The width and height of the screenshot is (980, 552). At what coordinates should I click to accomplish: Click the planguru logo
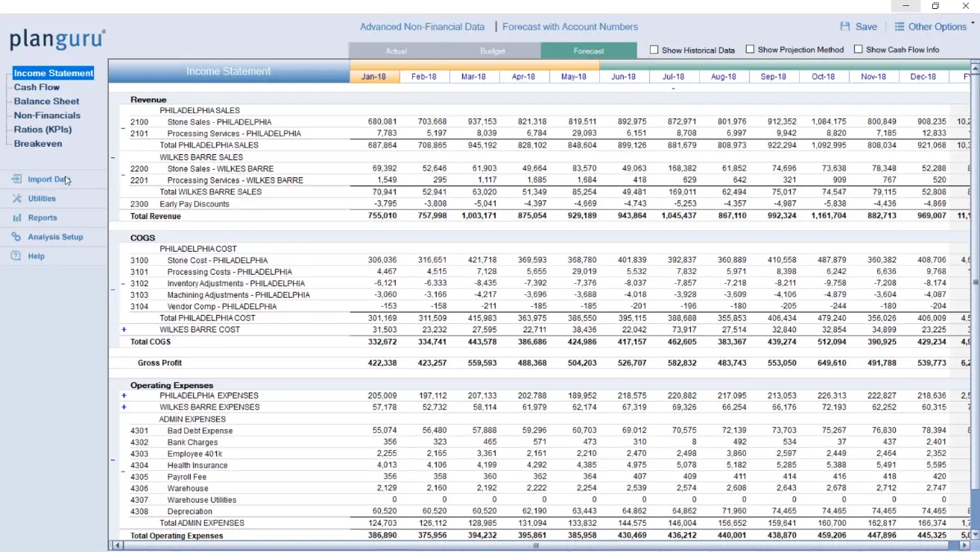click(57, 39)
